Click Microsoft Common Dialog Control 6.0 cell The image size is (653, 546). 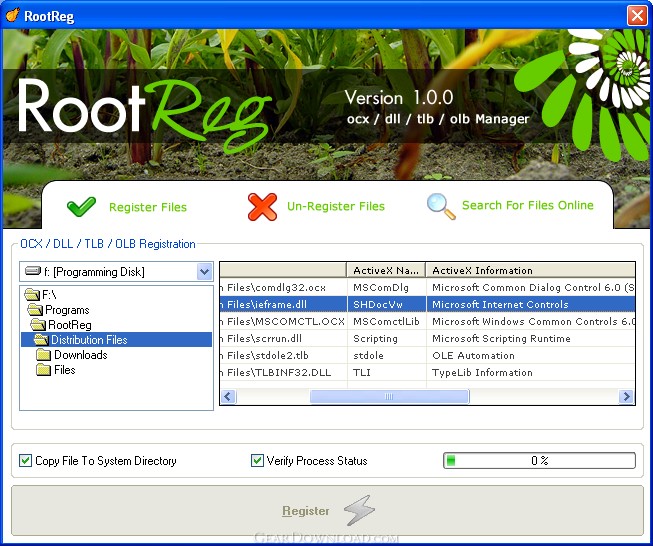click(x=531, y=287)
